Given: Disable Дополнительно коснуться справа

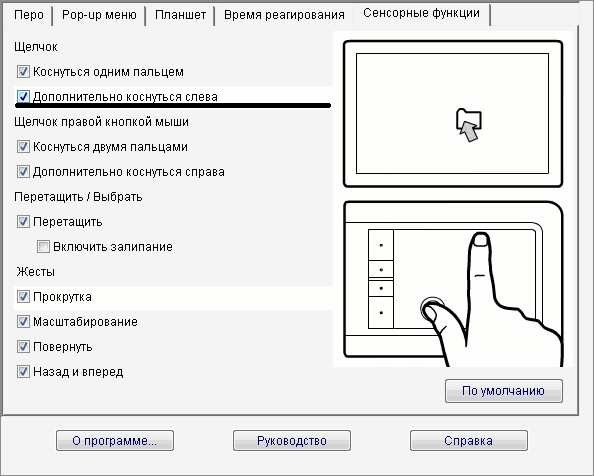Looking at the screenshot, I should click(x=23, y=172).
